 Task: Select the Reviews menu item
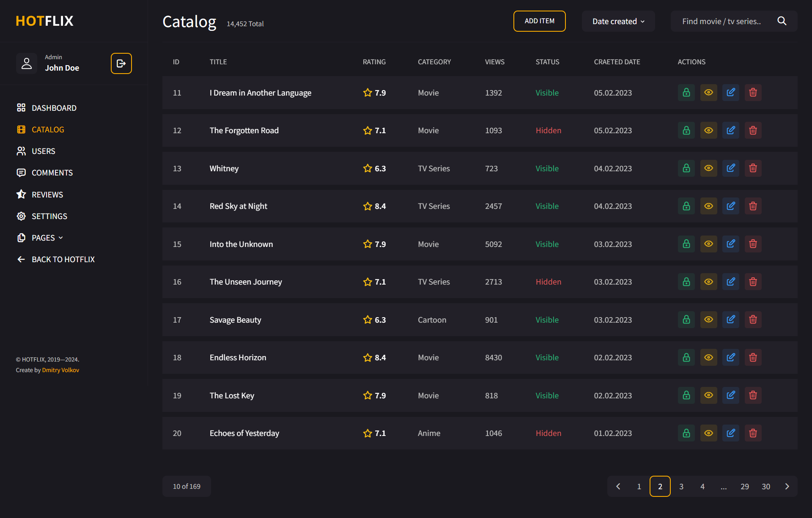click(x=48, y=194)
